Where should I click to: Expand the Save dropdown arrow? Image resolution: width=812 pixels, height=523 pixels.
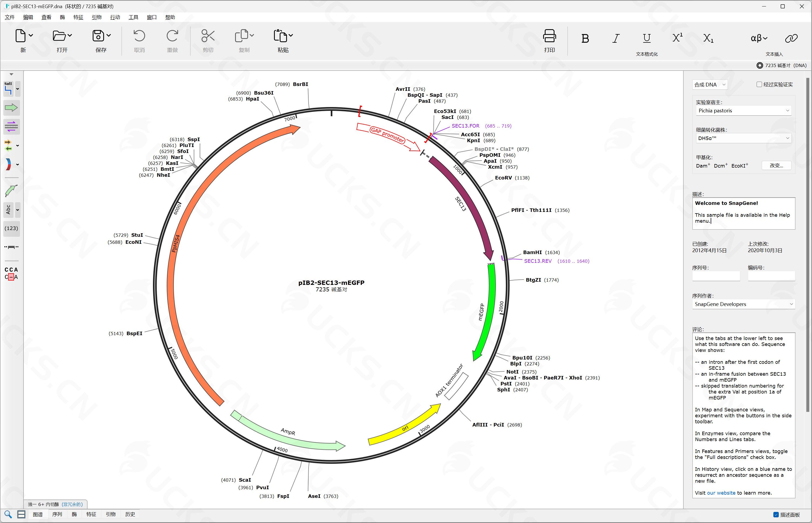pos(109,35)
